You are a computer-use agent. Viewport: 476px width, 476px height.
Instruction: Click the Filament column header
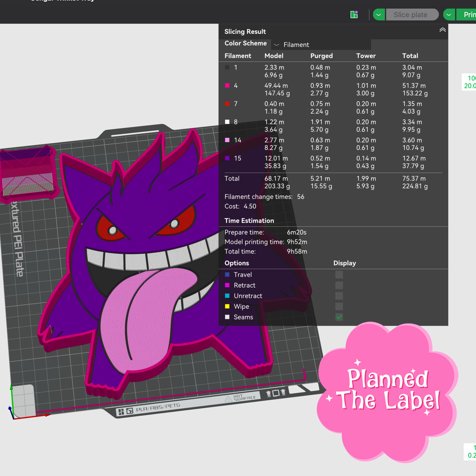(238, 56)
